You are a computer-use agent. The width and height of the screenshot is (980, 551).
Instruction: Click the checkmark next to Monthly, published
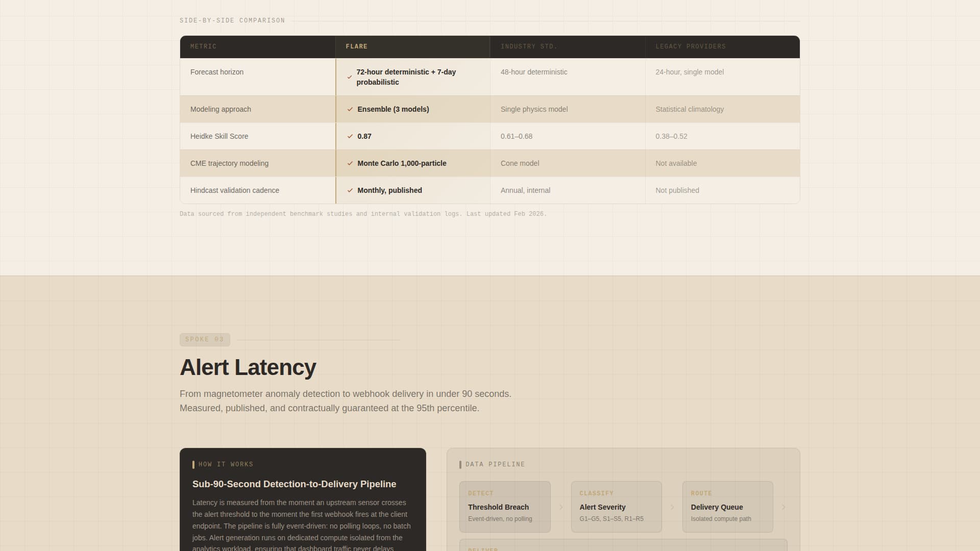click(350, 190)
